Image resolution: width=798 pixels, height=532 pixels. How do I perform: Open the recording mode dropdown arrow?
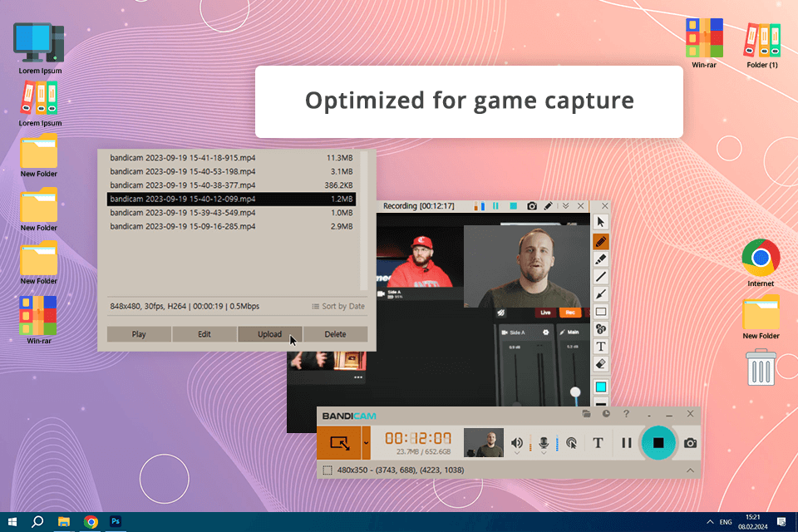[x=366, y=443]
